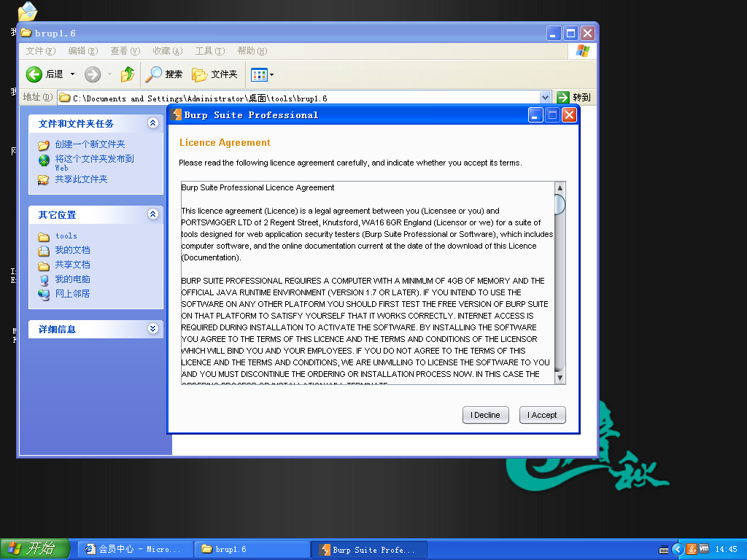Image resolution: width=747 pixels, height=560 pixels.
Task: Open the Back history dropdown arrow
Action: [72, 74]
